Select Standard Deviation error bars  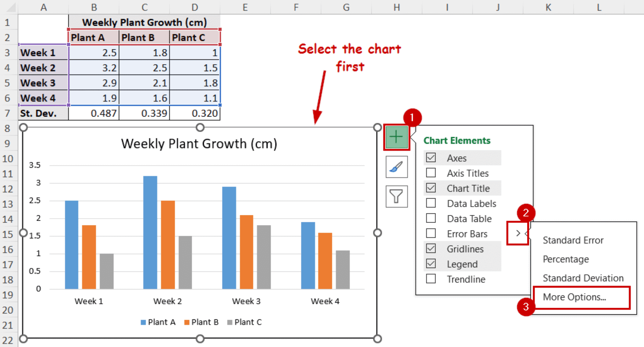pyautogui.click(x=583, y=278)
